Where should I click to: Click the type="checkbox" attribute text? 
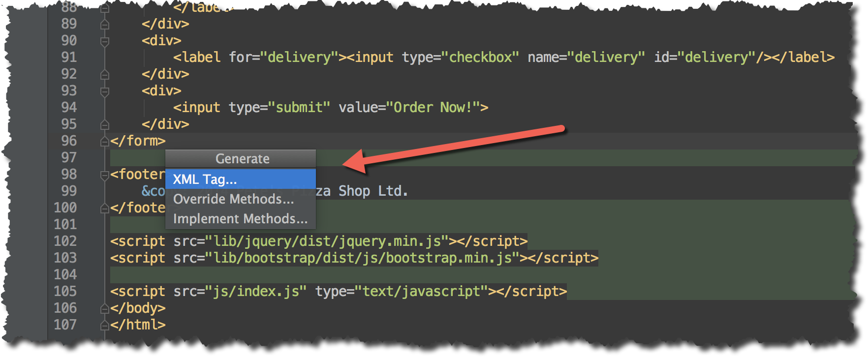(460, 57)
